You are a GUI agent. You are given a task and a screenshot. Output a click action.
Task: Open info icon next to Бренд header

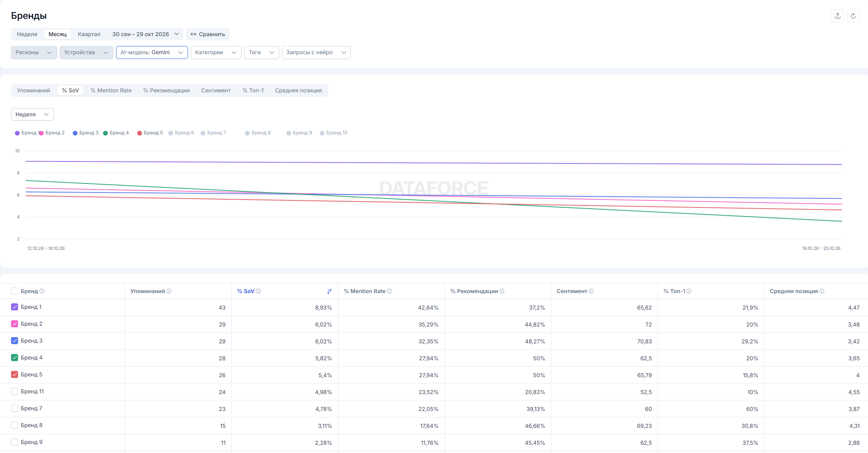coord(42,291)
